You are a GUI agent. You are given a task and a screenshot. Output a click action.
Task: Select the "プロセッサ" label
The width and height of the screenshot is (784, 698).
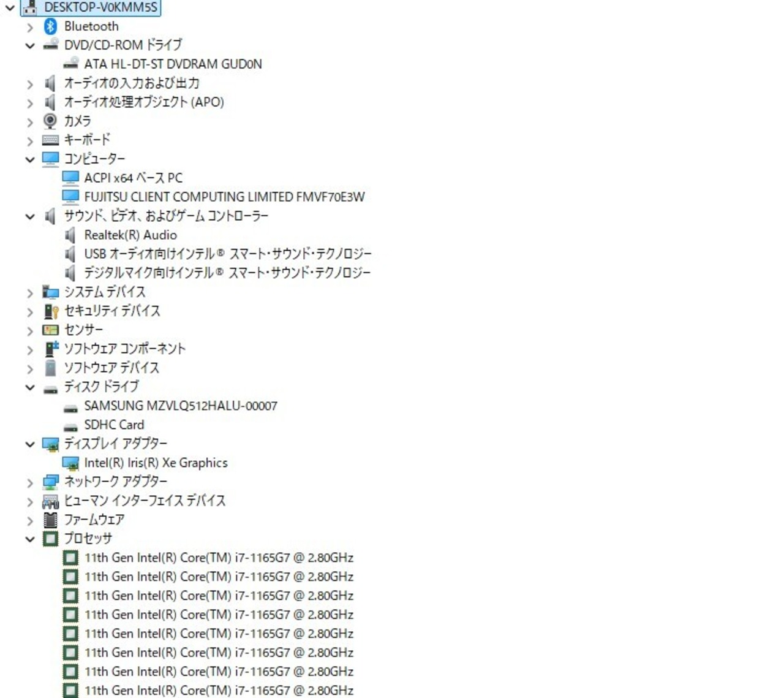coord(88,539)
